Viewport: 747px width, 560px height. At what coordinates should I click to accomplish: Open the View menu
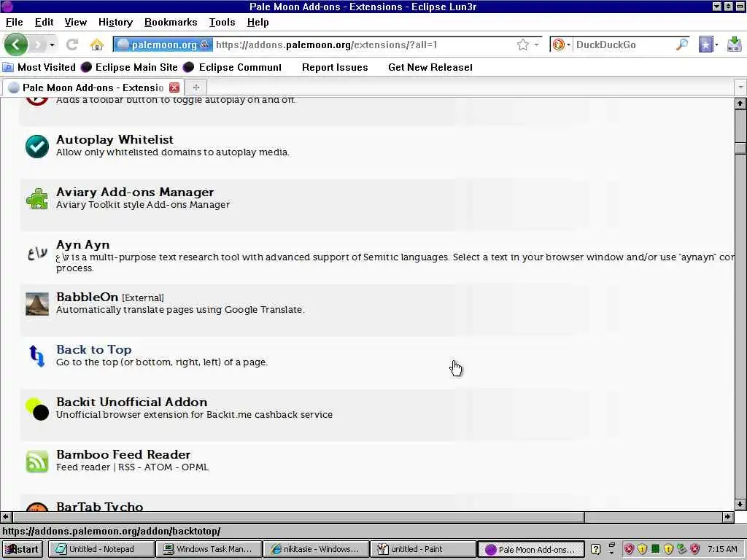click(75, 23)
